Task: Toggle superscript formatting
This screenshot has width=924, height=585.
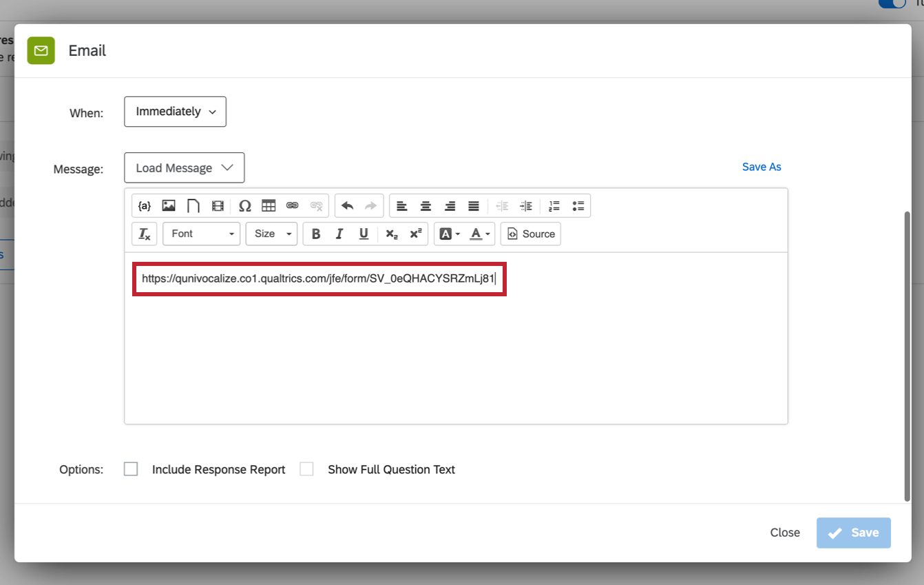Action: [x=415, y=234]
